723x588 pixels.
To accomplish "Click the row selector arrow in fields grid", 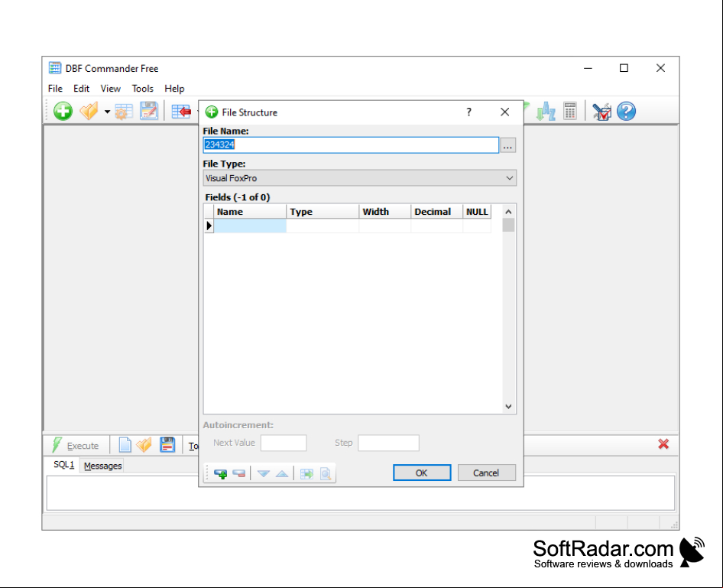I will 209,226.
